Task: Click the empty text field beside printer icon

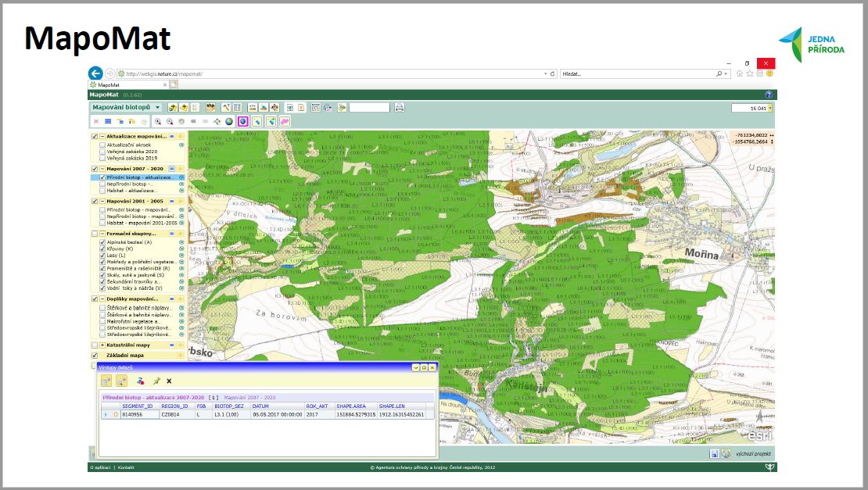Action: coord(369,108)
